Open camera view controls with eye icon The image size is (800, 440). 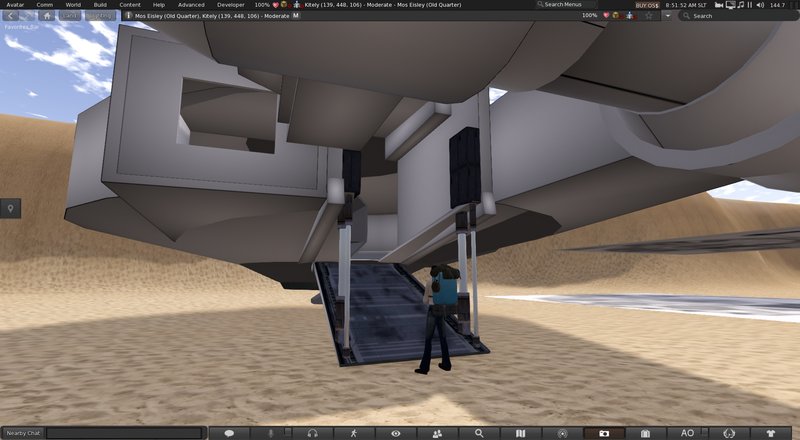[395, 433]
